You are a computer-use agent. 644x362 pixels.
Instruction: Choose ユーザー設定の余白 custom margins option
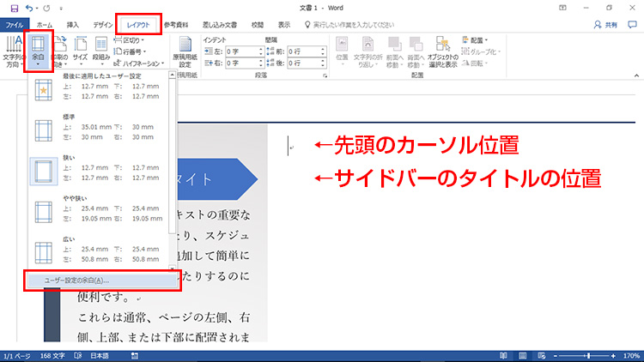pyautogui.click(x=77, y=280)
